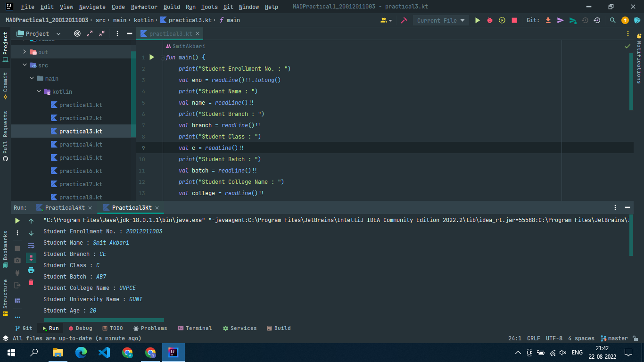This screenshot has height=362, width=644.
Task: Open the Navigate menu
Action: point(92,7)
